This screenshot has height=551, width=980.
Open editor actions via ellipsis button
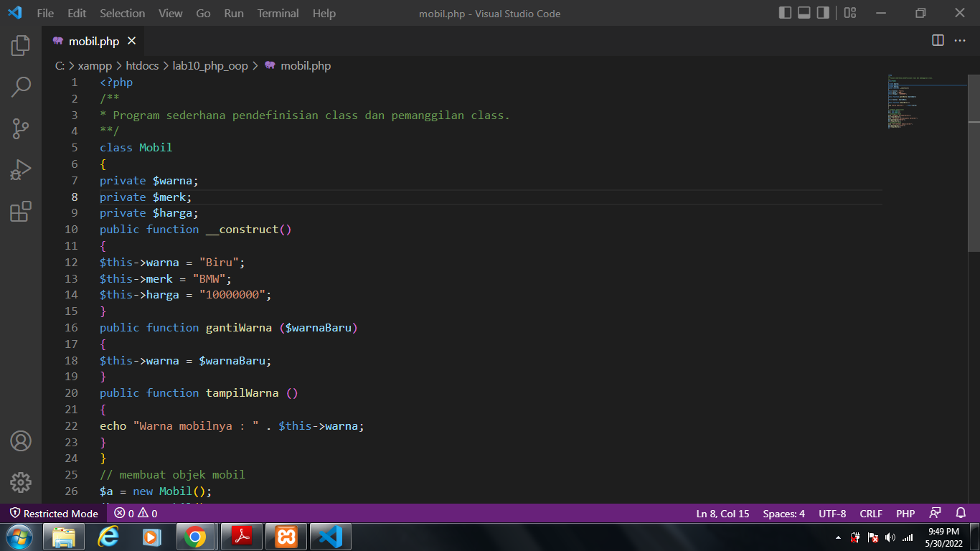click(959, 41)
